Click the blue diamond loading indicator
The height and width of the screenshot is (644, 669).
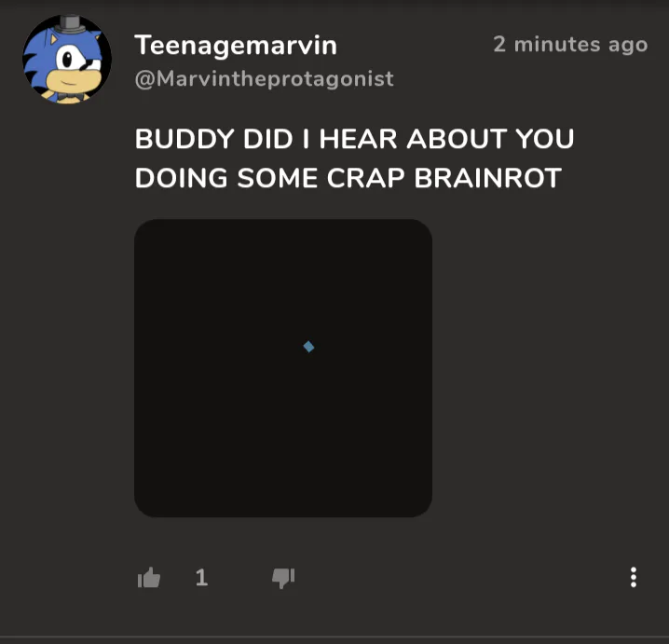tap(308, 347)
